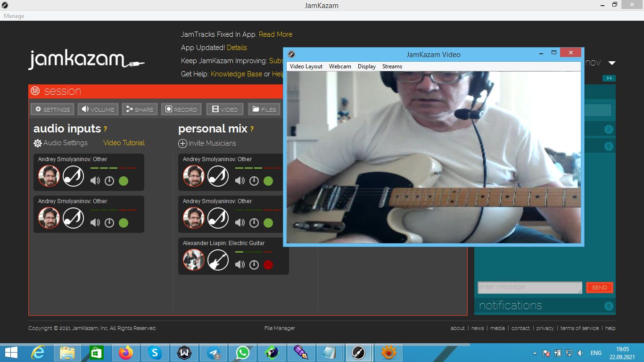Click the JamKazam Video window title icon
This screenshot has width=644, height=362.
291,54
